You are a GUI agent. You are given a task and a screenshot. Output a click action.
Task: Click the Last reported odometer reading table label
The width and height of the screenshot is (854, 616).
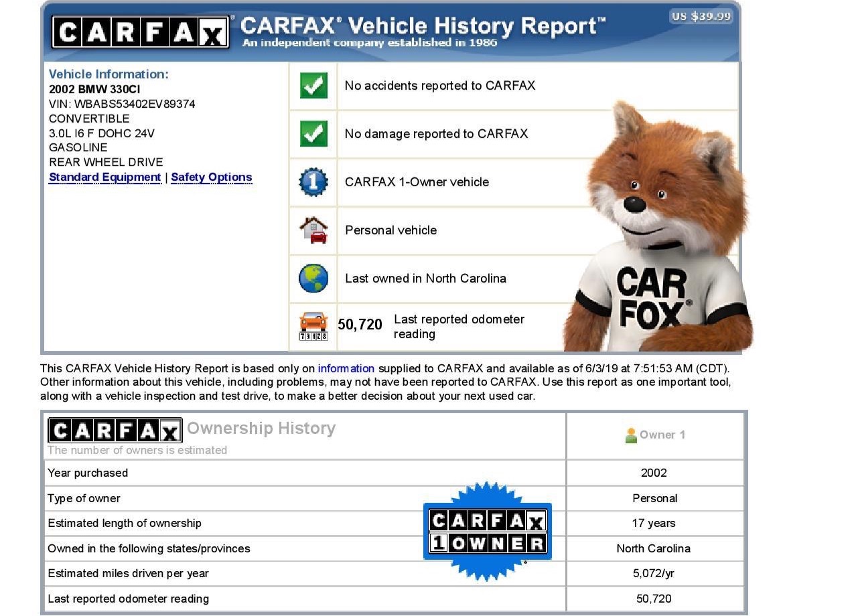coord(128,599)
